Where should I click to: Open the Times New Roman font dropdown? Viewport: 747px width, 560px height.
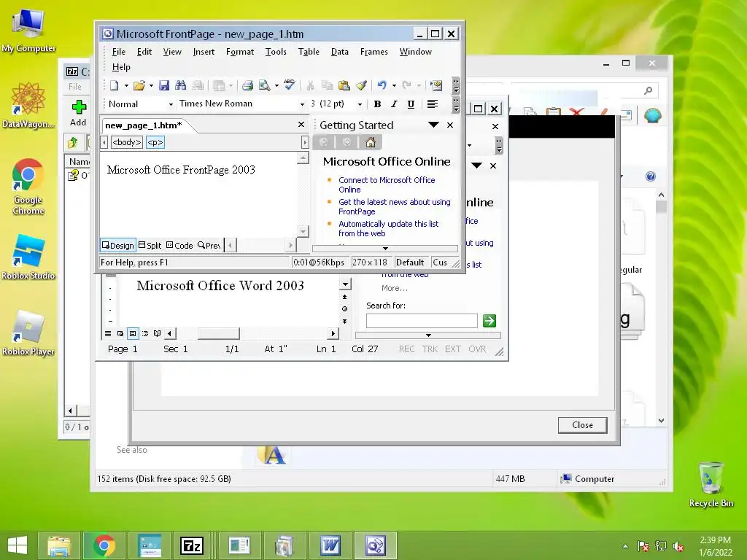[302, 104]
